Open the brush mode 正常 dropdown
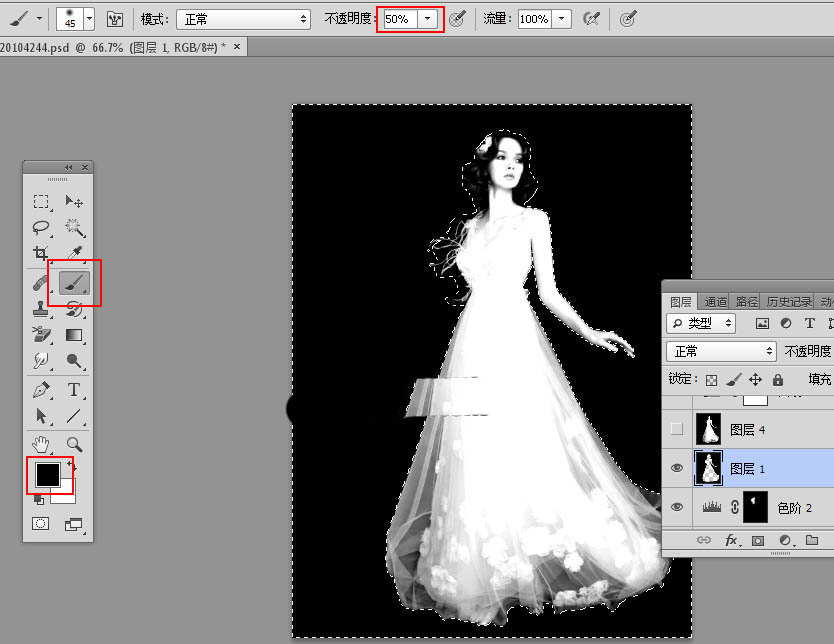The image size is (834, 644). coord(243,19)
